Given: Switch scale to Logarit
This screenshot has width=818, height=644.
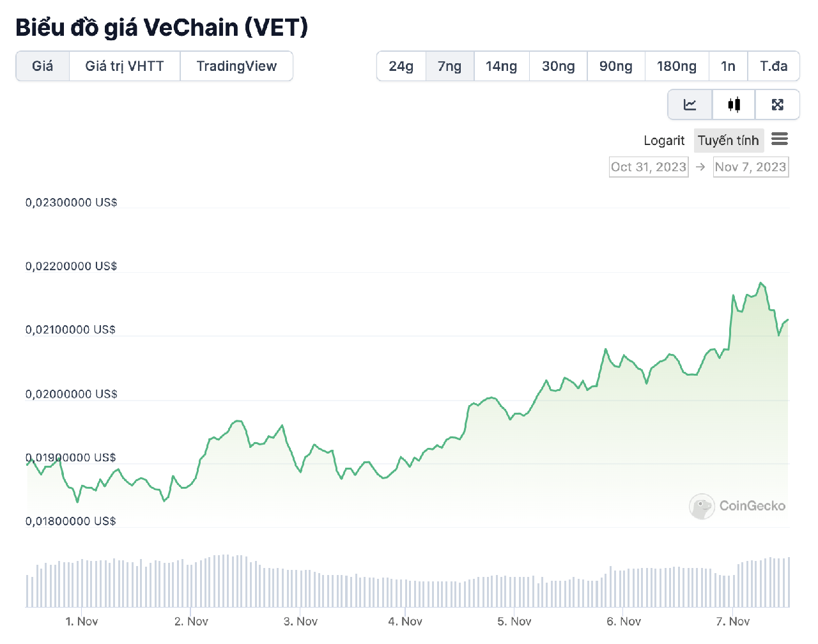Looking at the screenshot, I should point(664,141).
